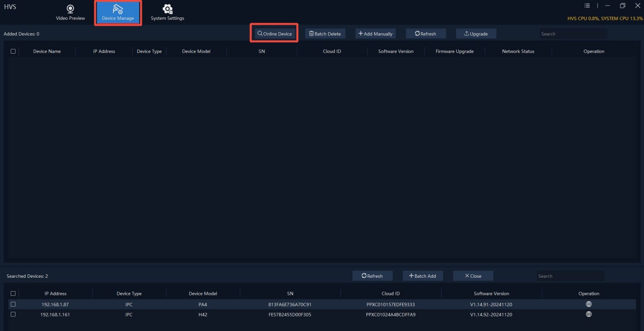644x331 pixels.
Task: Click Software Version header in searched devices table
Action: tap(491, 293)
